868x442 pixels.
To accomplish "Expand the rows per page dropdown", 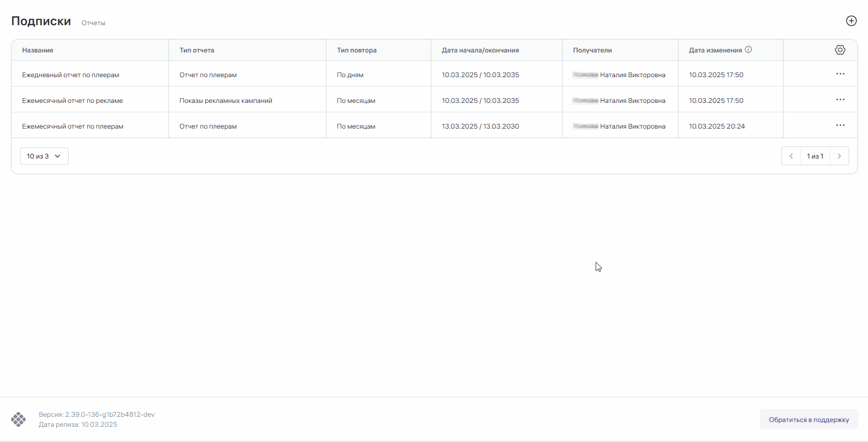I will coord(44,156).
